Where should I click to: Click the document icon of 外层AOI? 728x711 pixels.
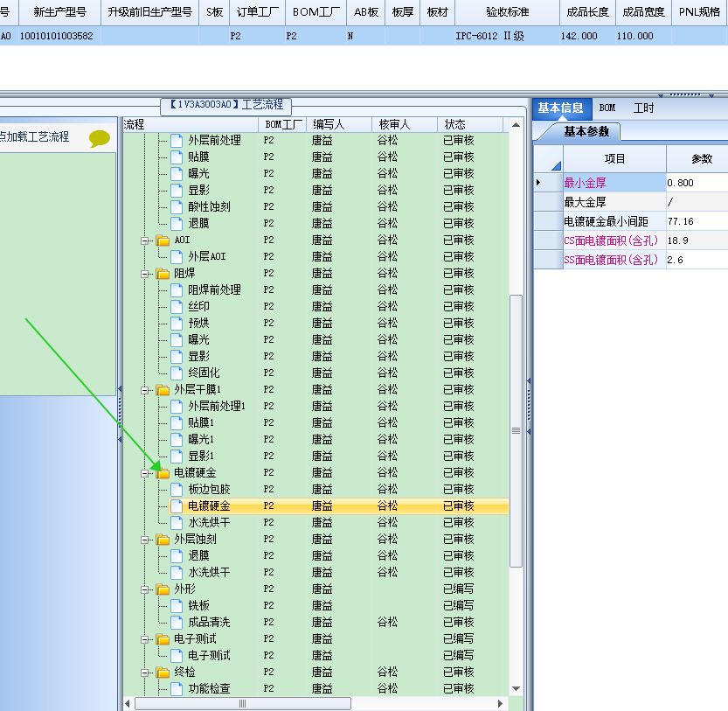tap(177, 256)
